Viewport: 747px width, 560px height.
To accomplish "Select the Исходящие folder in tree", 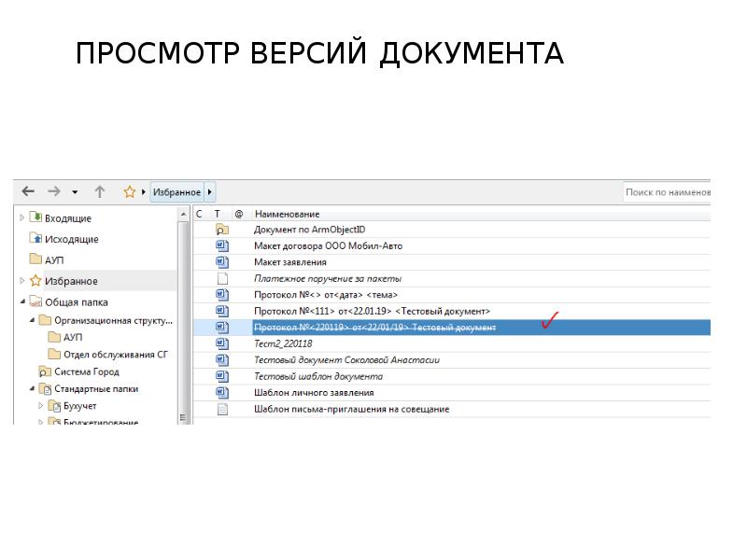I will 71,239.
